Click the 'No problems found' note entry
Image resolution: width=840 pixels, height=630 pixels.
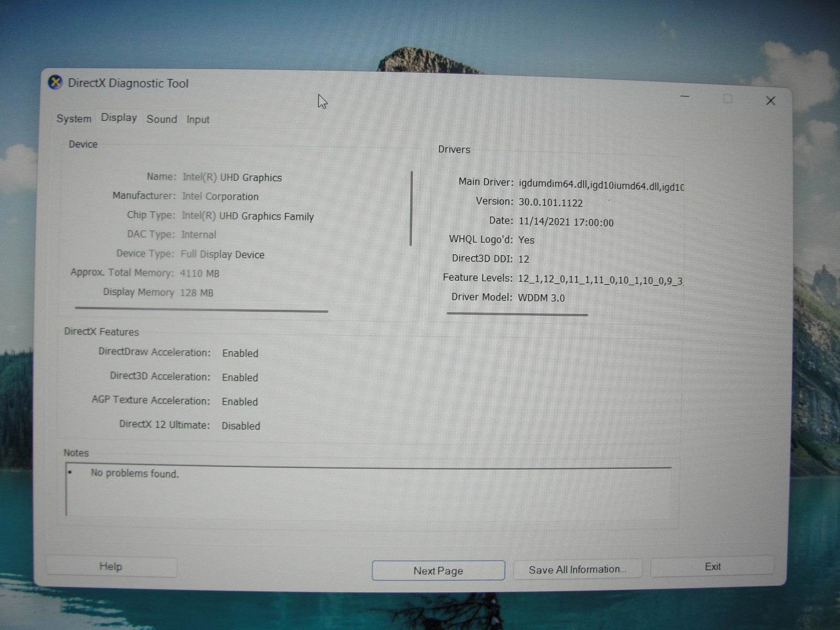click(x=134, y=473)
